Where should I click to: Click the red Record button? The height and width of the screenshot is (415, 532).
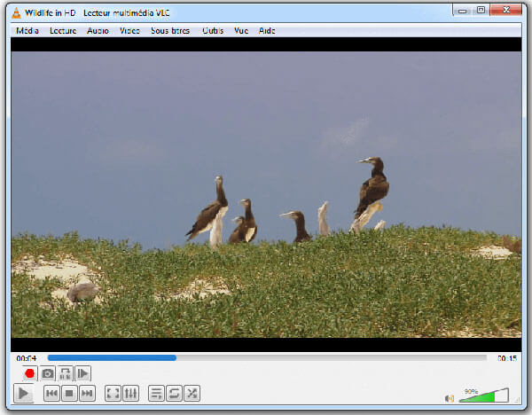[x=29, y=374]
